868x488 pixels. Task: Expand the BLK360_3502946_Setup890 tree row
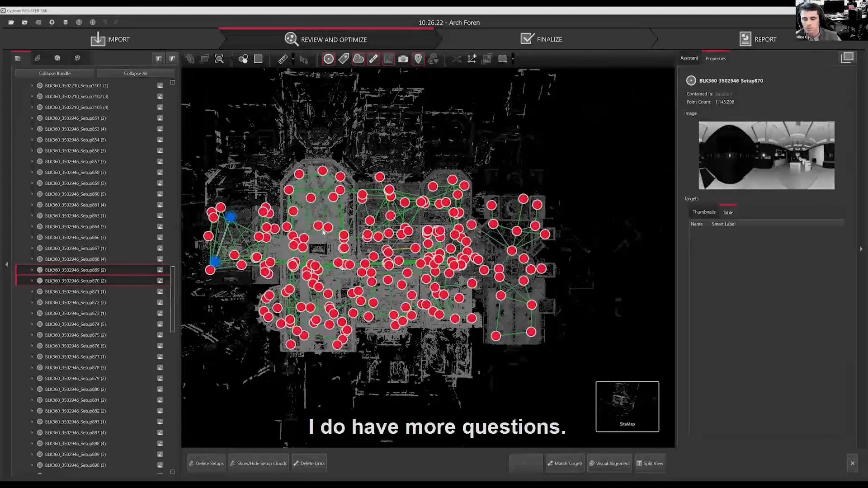point(32,465)
